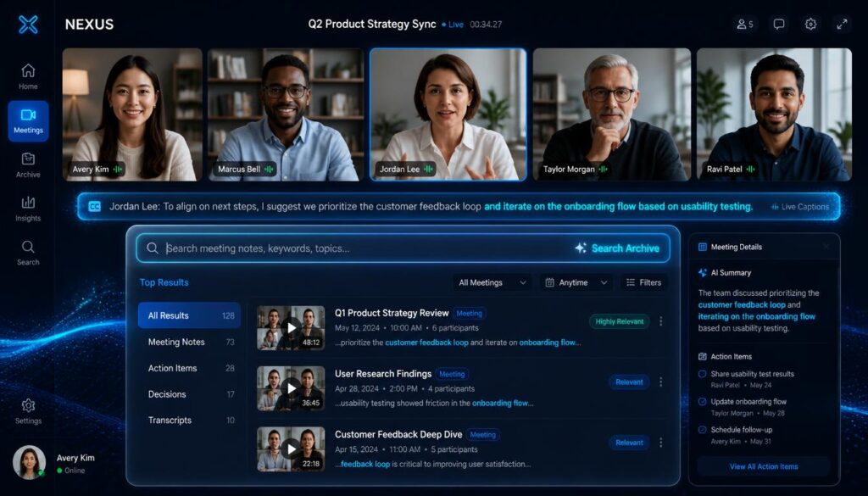Open Insights in the sidebar

point(28,209)
